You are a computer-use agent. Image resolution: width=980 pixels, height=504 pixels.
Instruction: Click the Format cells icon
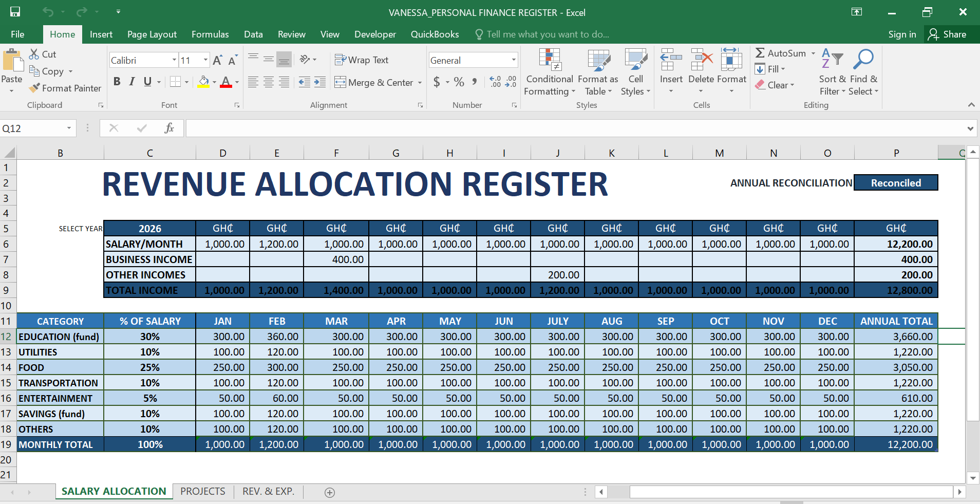tap(731, 60)
